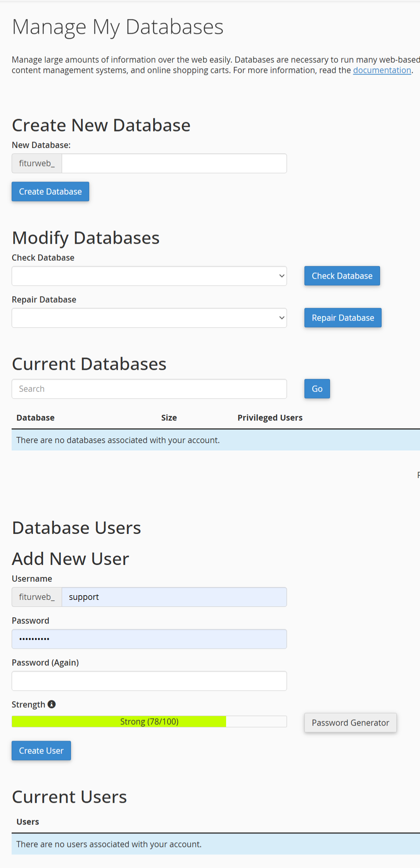Click the Users column header

(x=28, y=821)
